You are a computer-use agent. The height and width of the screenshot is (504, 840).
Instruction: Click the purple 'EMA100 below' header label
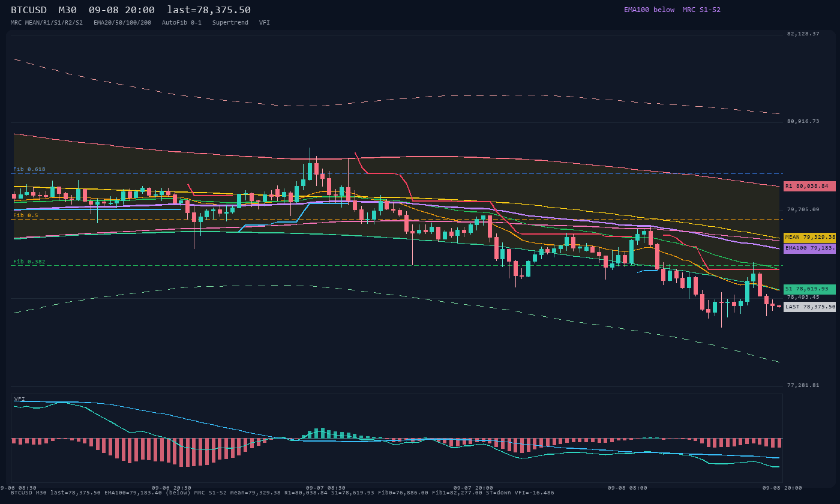pyautogui.click(x=649, y=10)
